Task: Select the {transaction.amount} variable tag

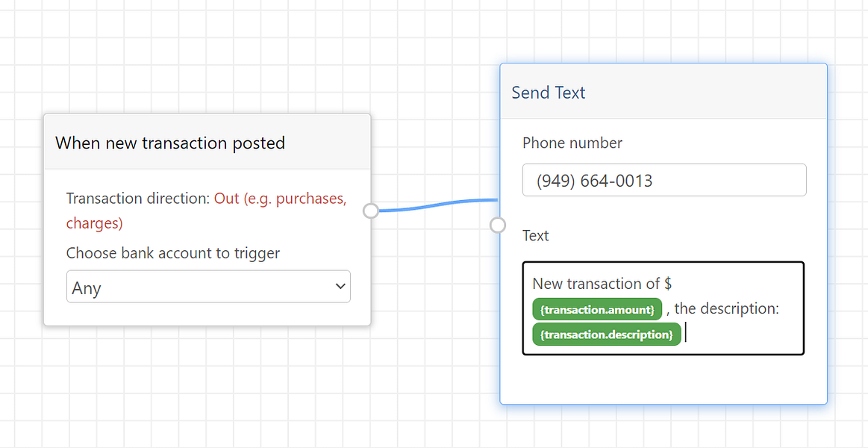Action: click(x=597, y=309)
